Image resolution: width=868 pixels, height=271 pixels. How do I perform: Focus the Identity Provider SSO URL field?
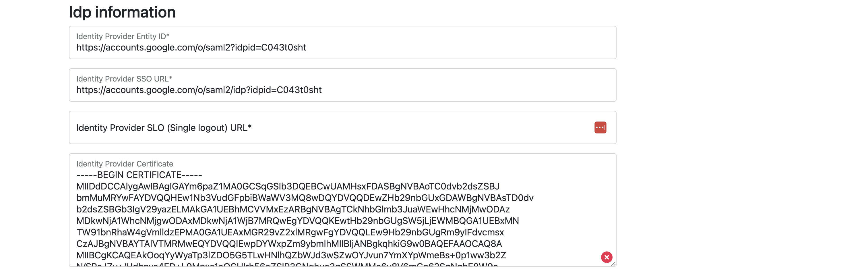pos(270,90)
